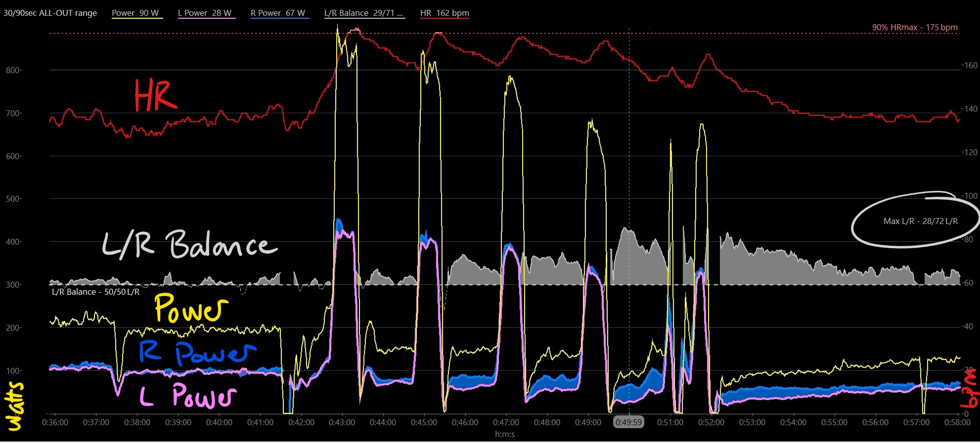980x443 pixels.
Task: Click the 160 bpm right axis label
Action: 969,65
